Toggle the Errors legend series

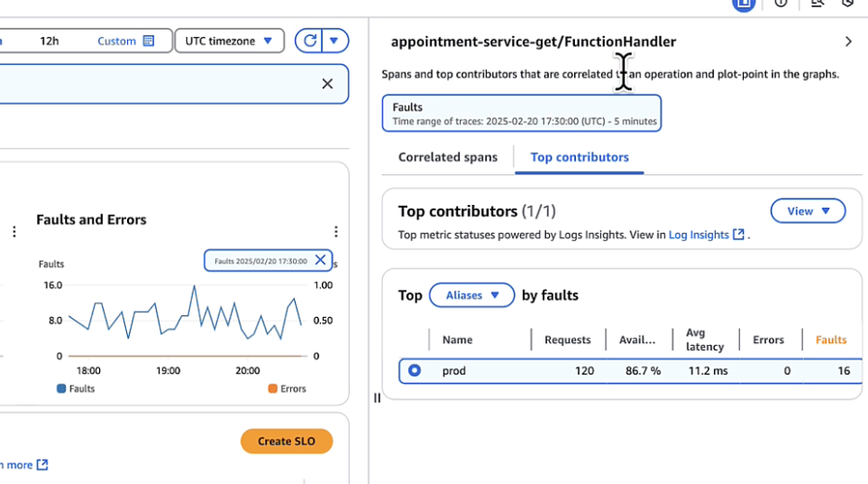coord(287,388)
